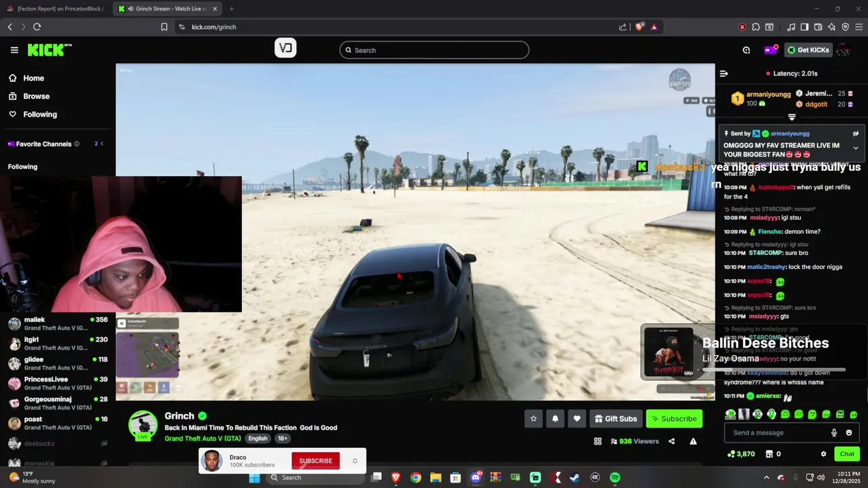The height and width of the screenshot is (488, 868).
Task: Click the red SUBSCRIBE button for Draco
Action: pos(315,461)
